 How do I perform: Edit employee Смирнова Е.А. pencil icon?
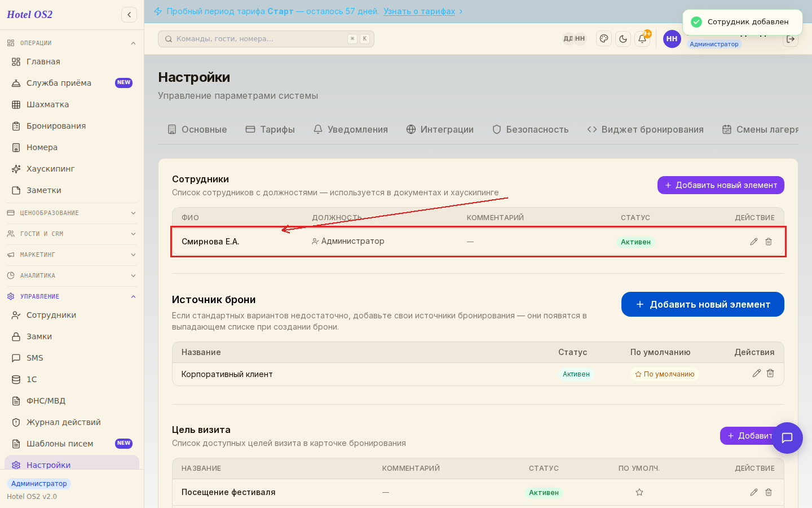pos(754,242)
